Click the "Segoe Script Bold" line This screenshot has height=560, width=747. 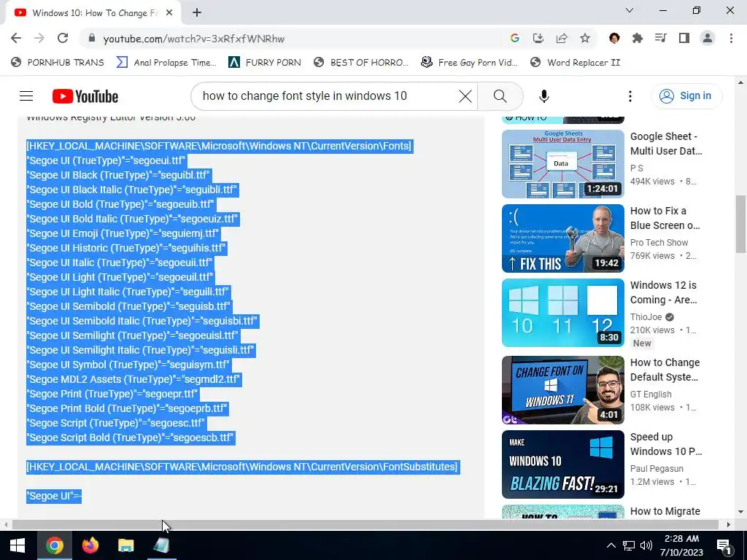tap(131, 437)
